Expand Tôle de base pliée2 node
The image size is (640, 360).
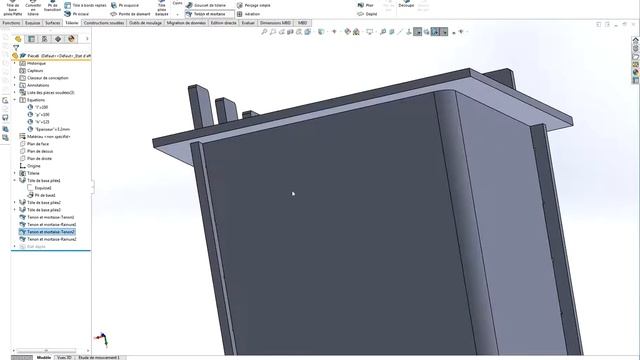point(15,202)
